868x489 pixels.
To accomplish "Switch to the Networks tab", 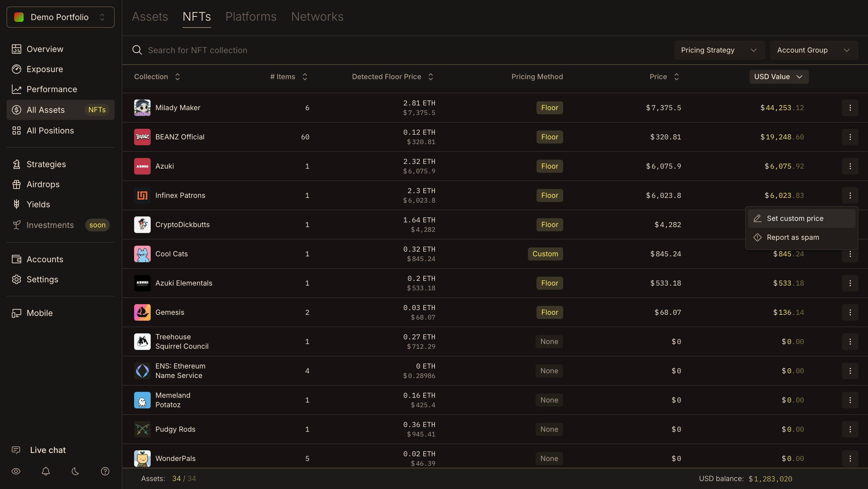I will tap(317, 17).
